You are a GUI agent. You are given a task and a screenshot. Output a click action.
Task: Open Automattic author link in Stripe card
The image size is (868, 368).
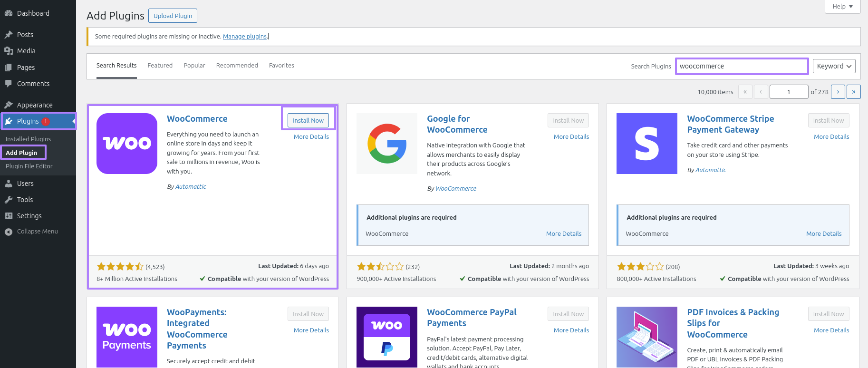point(711,170)
